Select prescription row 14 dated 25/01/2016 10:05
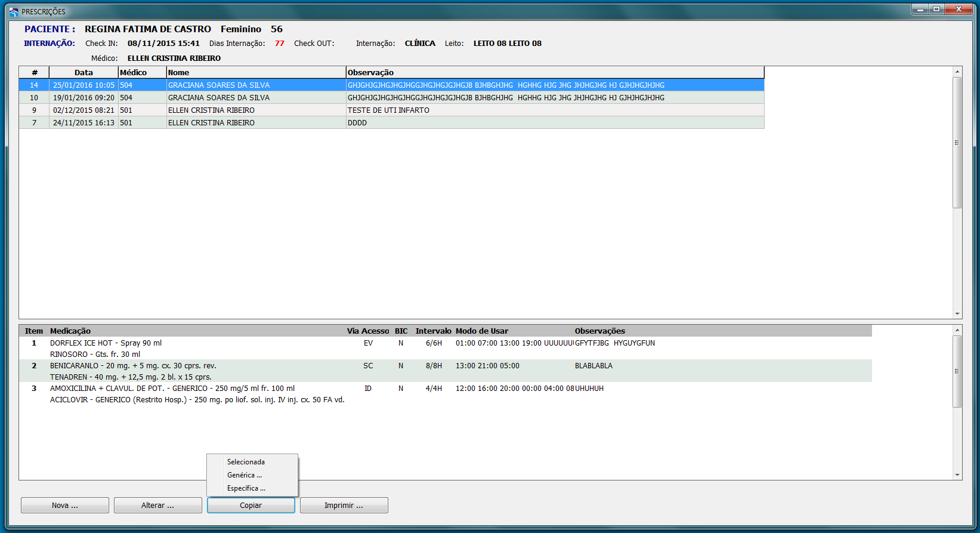 391,85
